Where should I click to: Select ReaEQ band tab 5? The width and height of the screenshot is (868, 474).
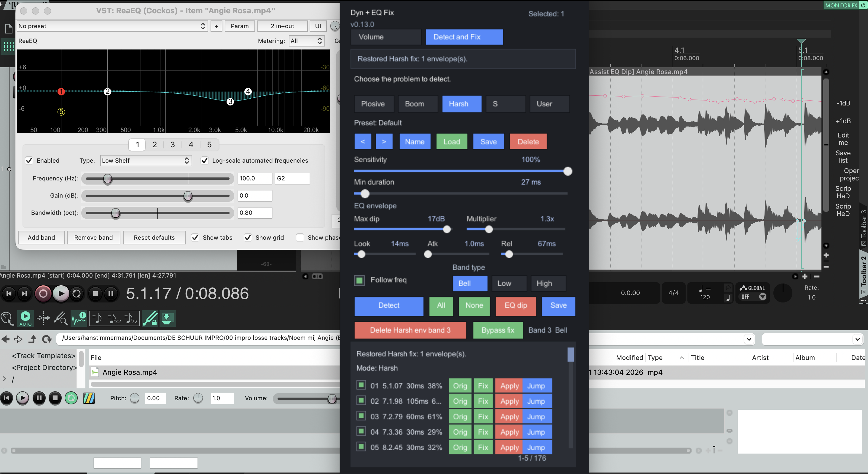click(x=209, y=145)
